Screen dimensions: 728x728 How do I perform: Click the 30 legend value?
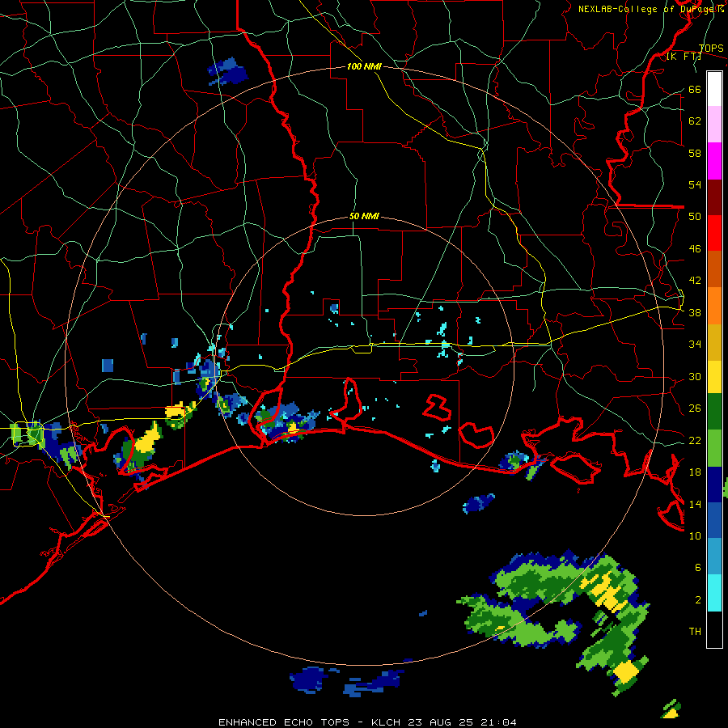point(695,376)
